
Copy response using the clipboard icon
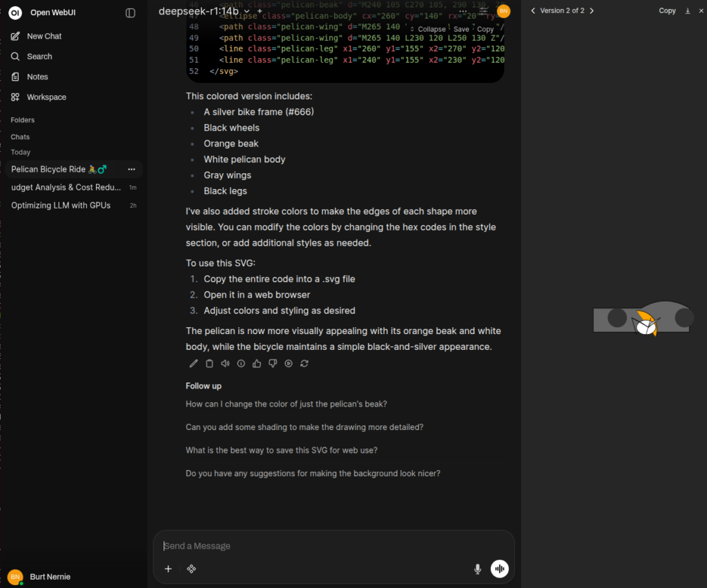[x=209, y=364]
